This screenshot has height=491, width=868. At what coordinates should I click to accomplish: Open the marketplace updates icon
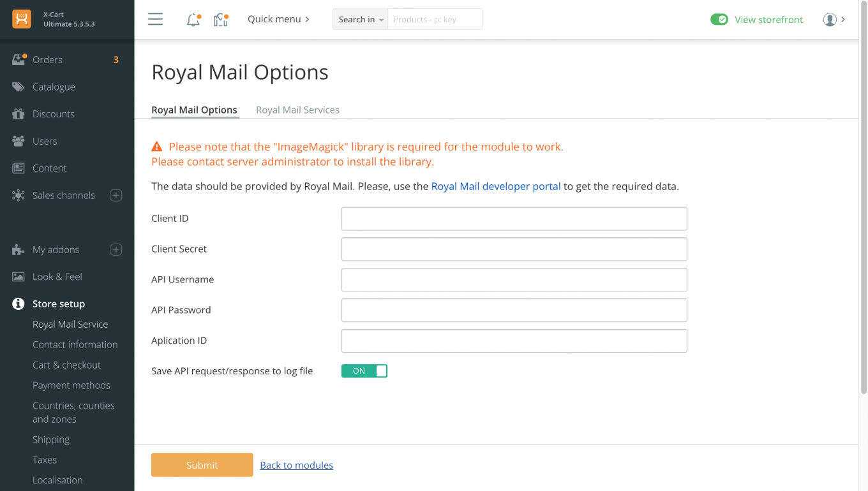coord(221,20)
